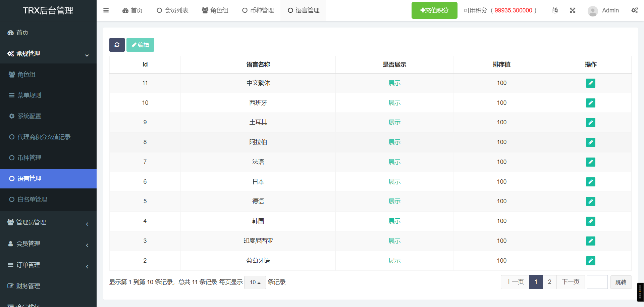Click the green 充值积分 button

pos(434,10)
